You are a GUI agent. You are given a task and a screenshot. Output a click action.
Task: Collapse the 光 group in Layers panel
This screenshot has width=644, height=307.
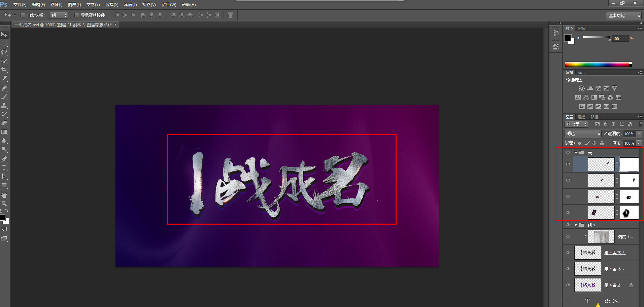(576, 152)
